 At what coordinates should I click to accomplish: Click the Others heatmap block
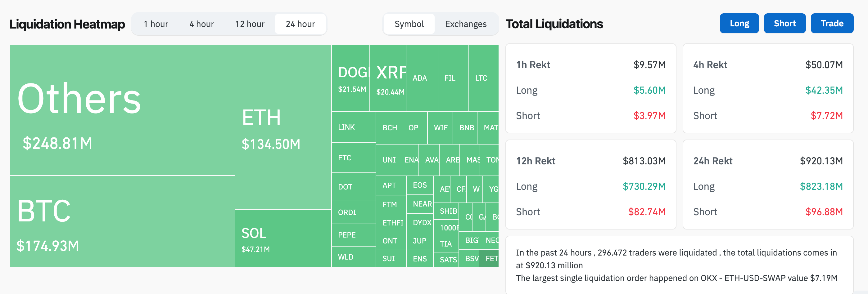(x=122, y=110)
